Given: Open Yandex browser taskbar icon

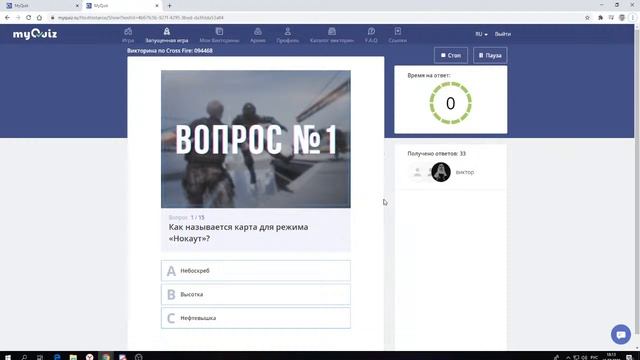Looking at the screenshot, I should point(89,357).
